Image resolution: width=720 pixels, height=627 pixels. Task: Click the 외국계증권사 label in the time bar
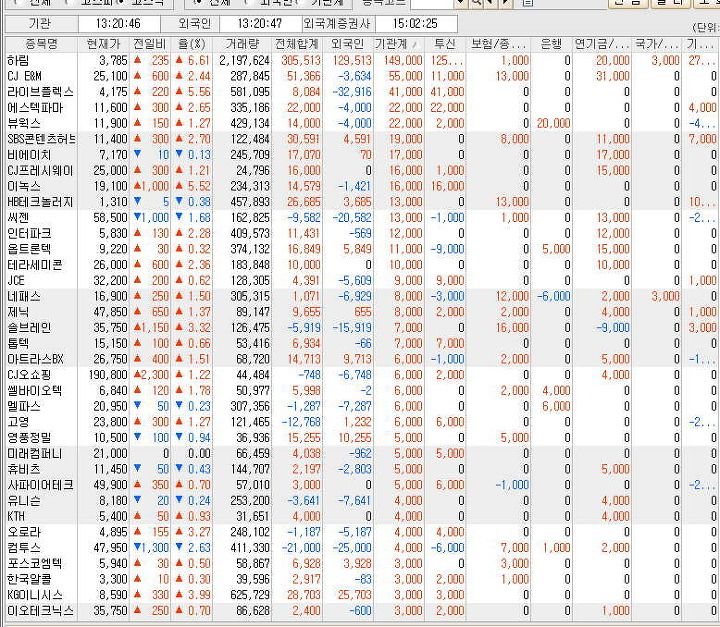point(337,23)
